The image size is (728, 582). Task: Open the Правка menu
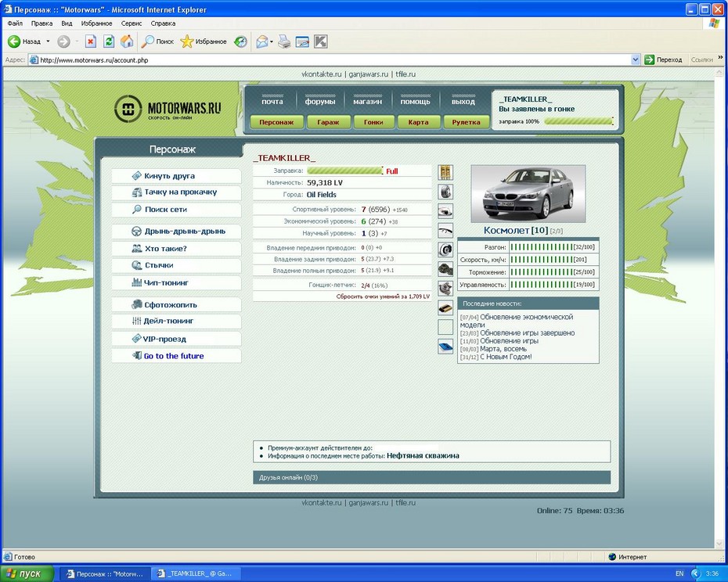41,23
